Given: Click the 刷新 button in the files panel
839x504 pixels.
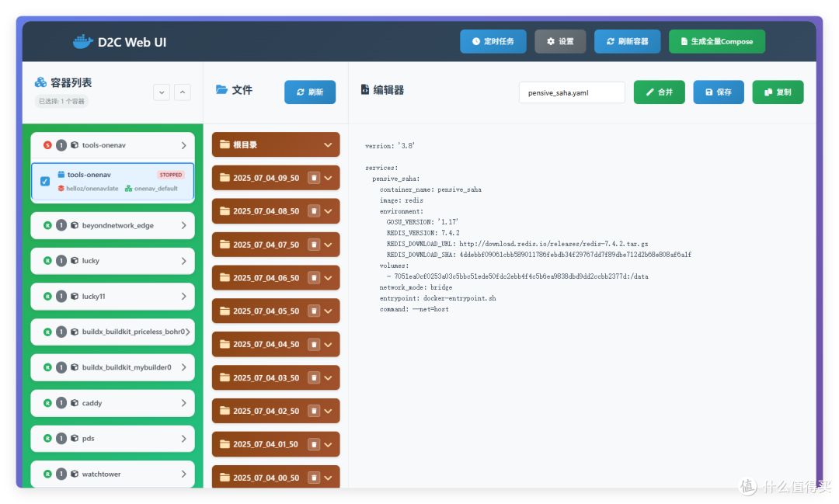Looking at the screenshot, I should click(x=310, y=92).
